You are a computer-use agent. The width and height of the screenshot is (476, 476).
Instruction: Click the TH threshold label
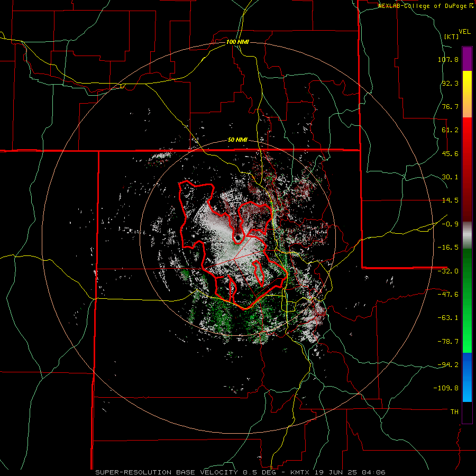tap(454, 412)
